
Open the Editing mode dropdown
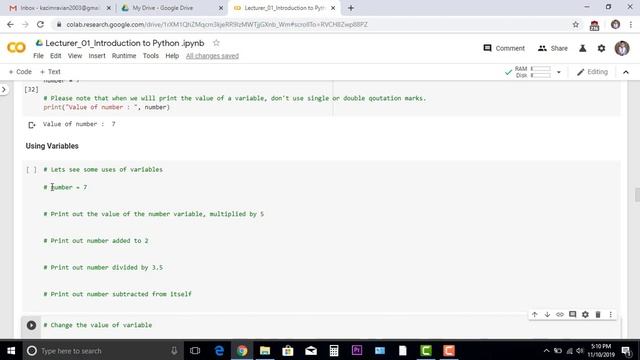(592, 72)
